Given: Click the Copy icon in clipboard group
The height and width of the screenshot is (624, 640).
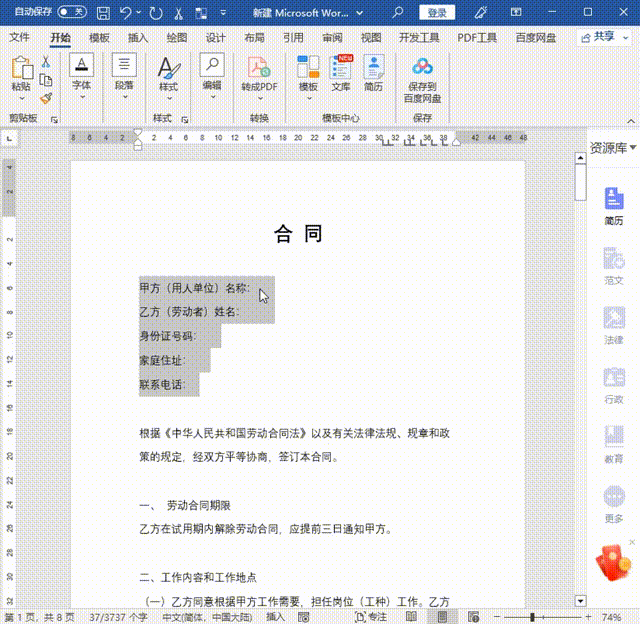Looking at the screenshot, I should click(x=46, y=80).
